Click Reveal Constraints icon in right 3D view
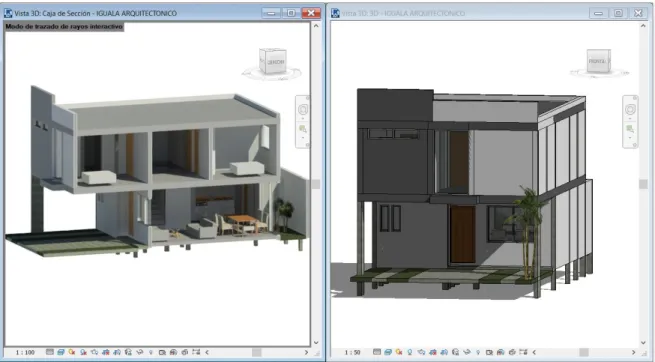 [x=523, y=352]
